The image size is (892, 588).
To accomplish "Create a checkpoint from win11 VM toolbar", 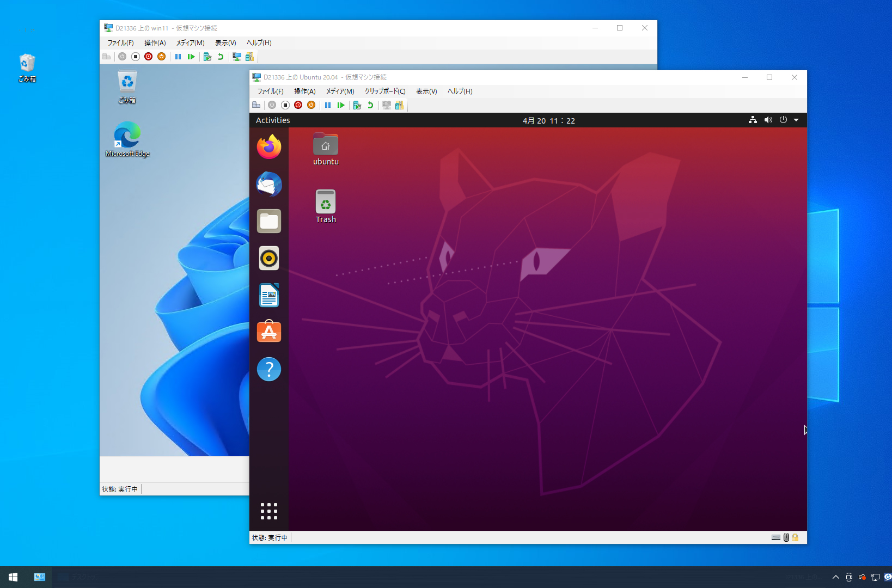I will [x=207, y=57].
